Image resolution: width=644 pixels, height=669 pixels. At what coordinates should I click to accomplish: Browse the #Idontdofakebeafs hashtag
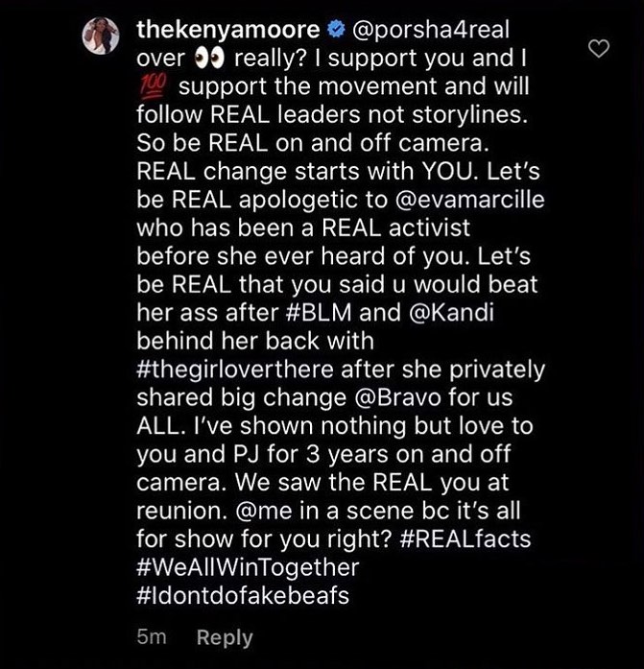click(242, 595)
